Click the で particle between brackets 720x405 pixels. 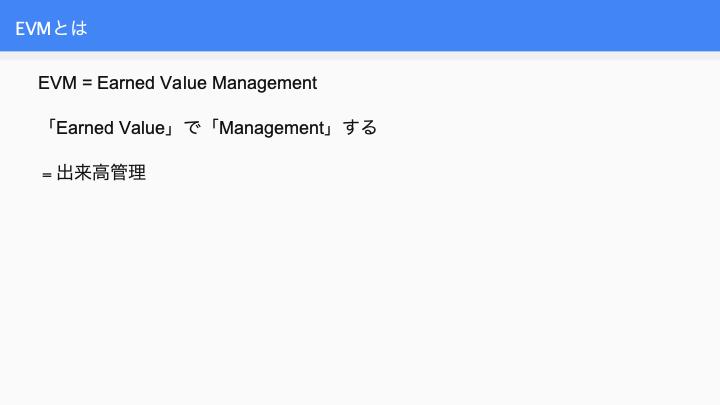[x=192, y=128]
